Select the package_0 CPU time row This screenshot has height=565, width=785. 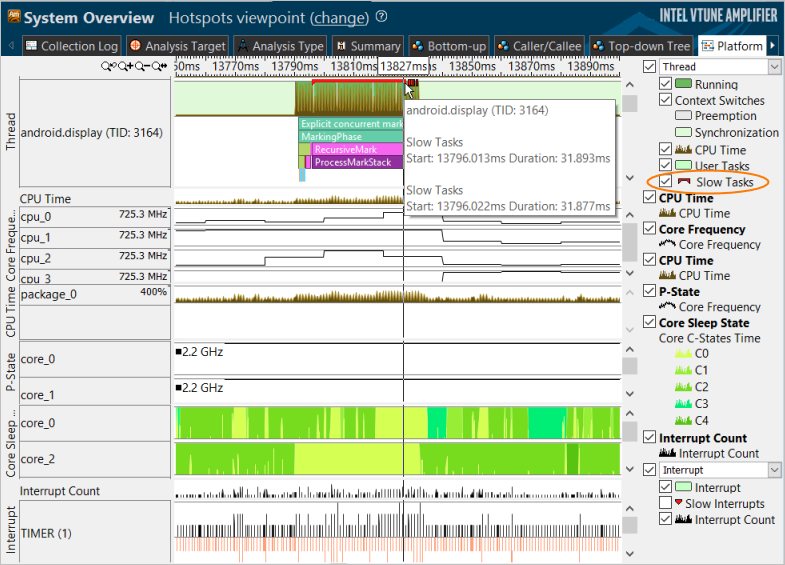point(95,294)
